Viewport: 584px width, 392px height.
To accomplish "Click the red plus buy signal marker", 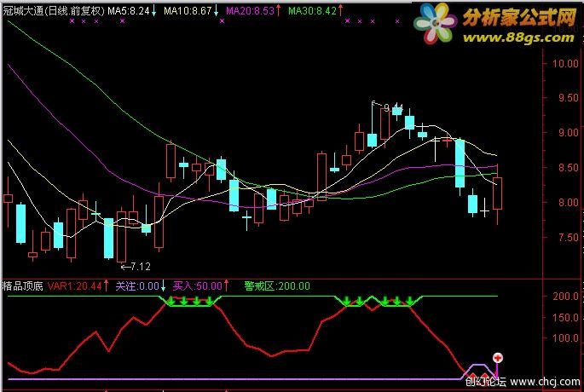I will tap(498, 358).
